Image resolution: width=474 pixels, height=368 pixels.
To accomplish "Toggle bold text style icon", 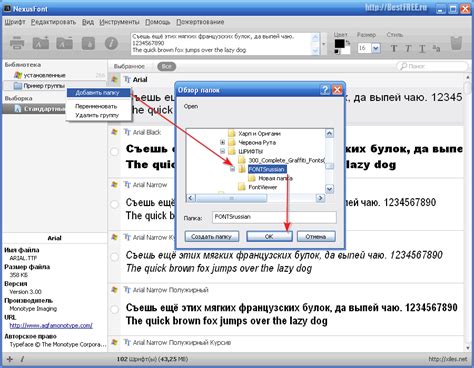I will [394, 49].
